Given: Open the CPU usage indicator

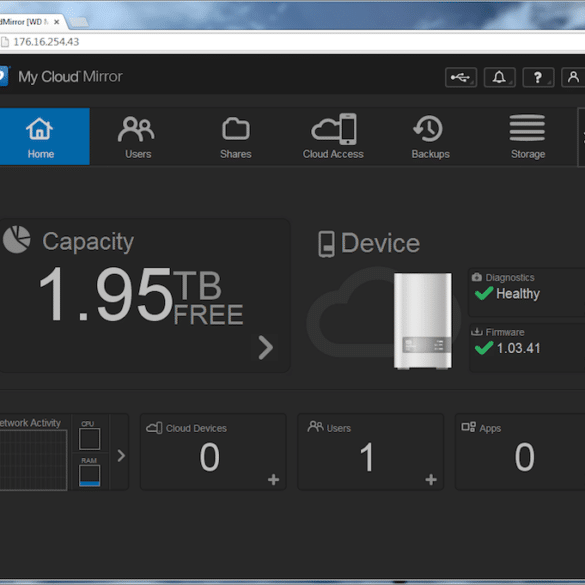Looking at the screenshot, I should click(90, 439).
